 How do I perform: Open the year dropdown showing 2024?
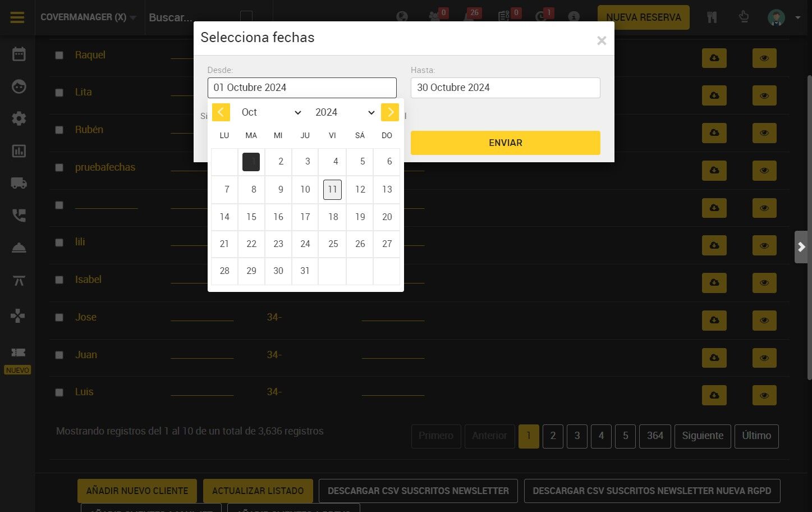tap(345, 112)
